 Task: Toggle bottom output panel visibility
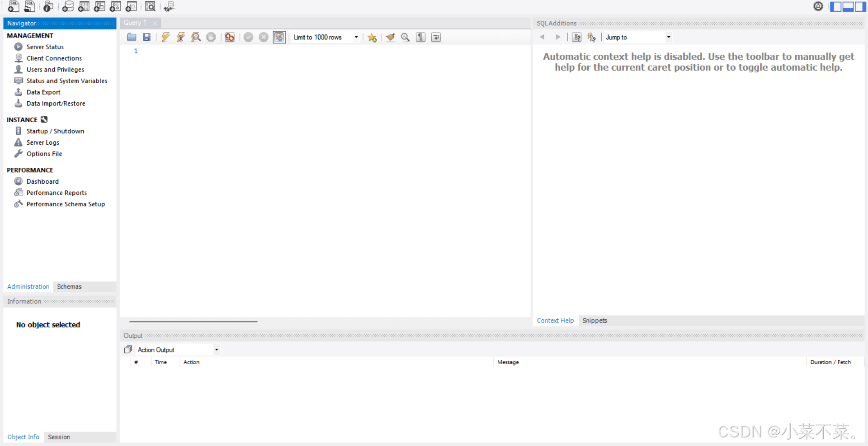coord(848,6)
